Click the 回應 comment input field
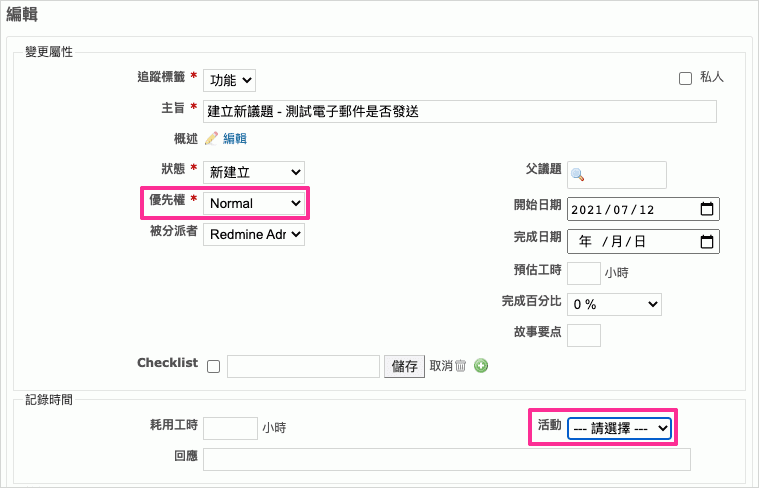The image size is (759, 488). tap(447, 459)
